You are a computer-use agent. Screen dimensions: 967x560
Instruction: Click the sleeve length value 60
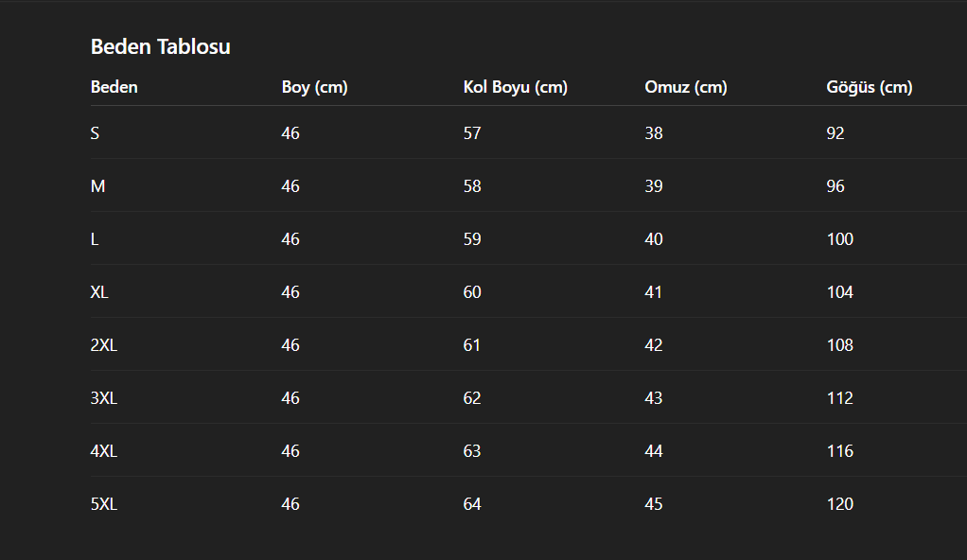point(472,292)
